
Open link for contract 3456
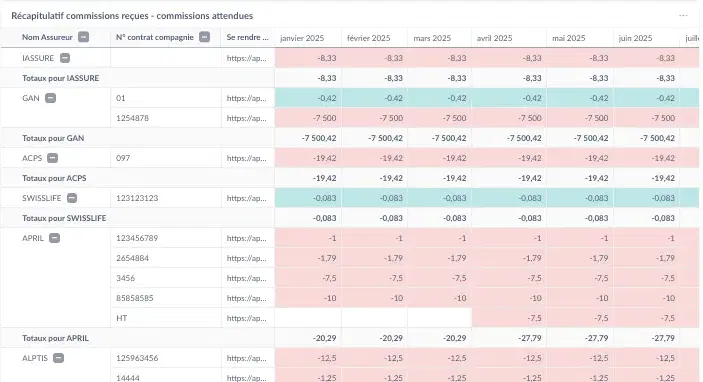coord(246,278)
